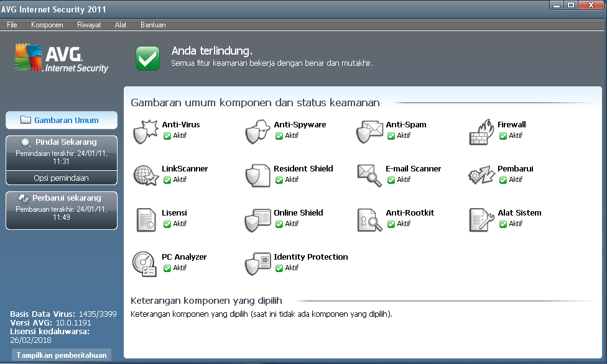Select the Alat Sistem component label
607x364 pixels.
(x=519, y=213)
